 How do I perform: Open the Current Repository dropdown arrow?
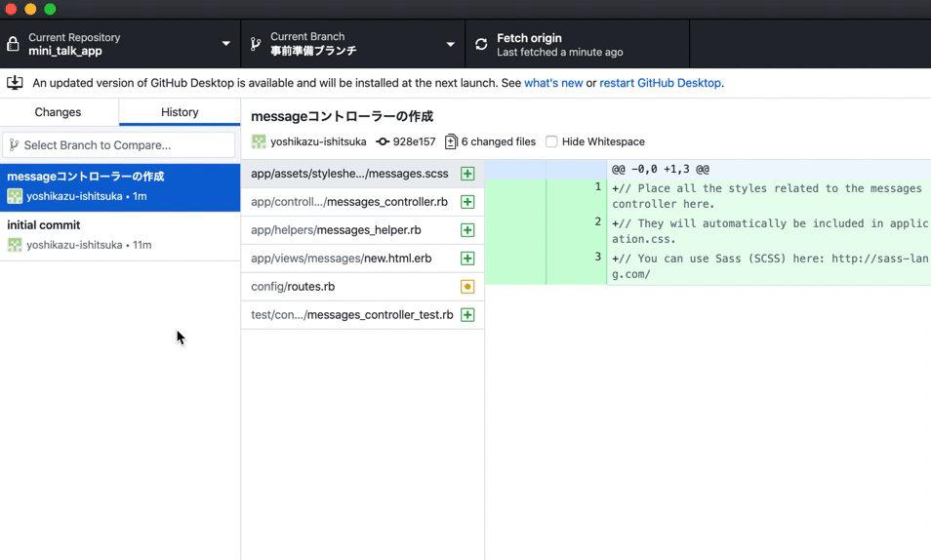tap(225, 44)
